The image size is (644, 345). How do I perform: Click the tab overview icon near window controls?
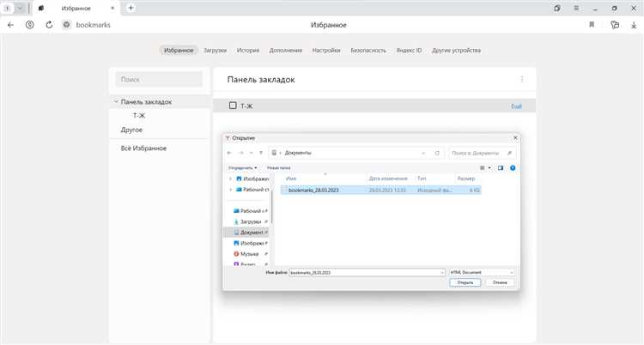click(x=557, y=9)
